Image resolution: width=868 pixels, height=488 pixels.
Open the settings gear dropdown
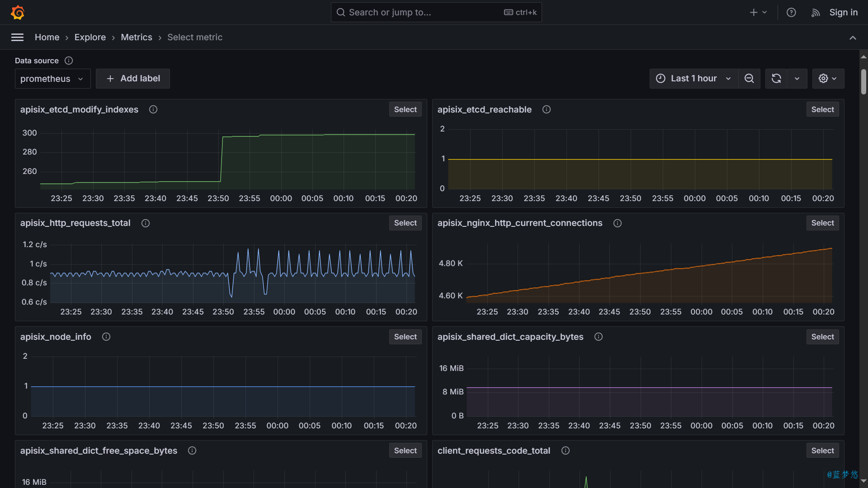828,79
